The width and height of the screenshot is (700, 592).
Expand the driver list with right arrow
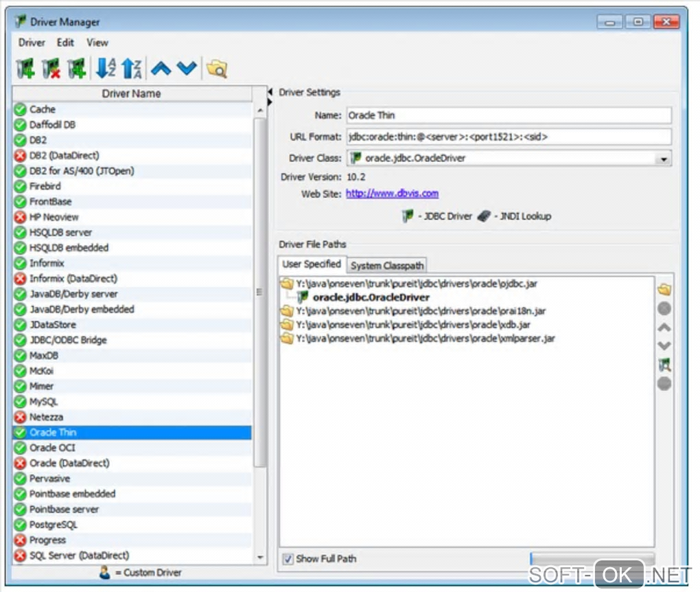click(270, 102)
